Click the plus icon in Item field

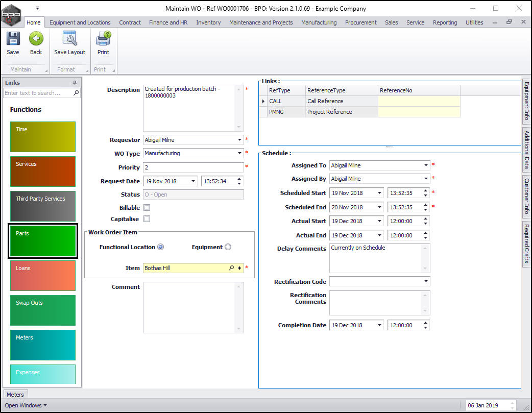pos(239,268)
